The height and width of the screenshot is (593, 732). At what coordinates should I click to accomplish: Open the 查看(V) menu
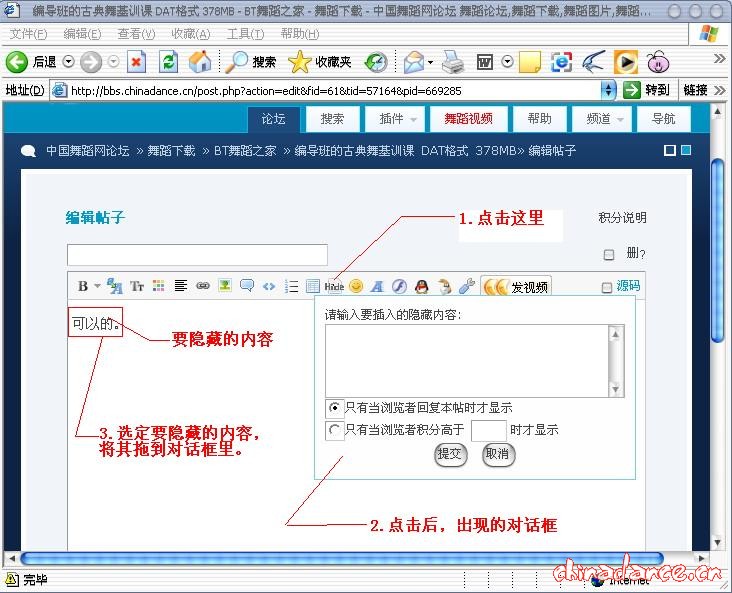[x=136, y=34]
